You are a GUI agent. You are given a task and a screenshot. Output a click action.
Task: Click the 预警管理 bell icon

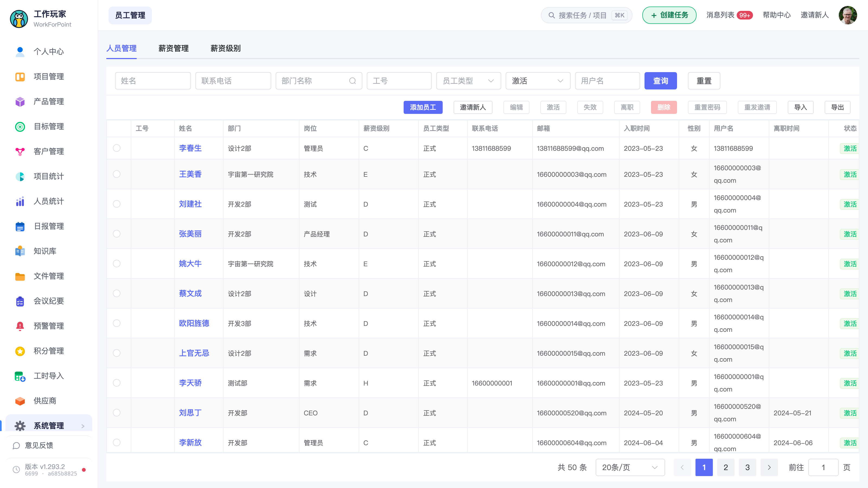point(20,326)
